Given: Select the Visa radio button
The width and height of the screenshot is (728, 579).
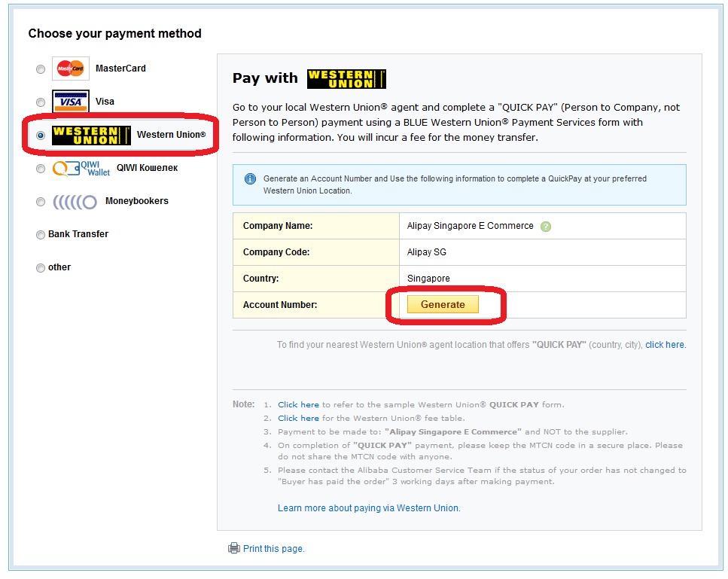Looking at the screenshot, I should [x=41, y=102].
